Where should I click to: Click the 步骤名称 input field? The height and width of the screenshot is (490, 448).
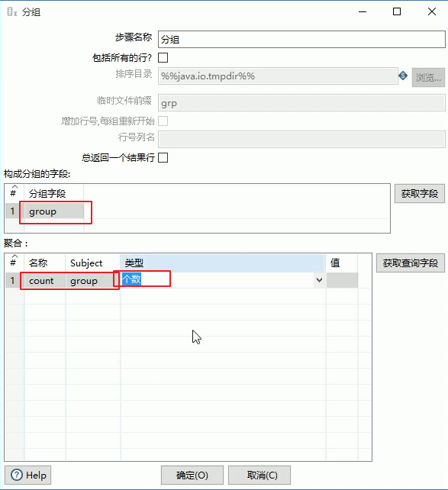pyautogui.click(x=301, y=40)
